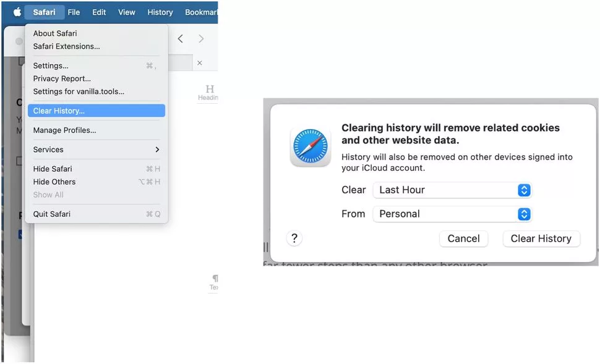The height and width of the screenshot is (364, 600).
Task: Choose Hide Others
Action: click(x=96, y=182)
